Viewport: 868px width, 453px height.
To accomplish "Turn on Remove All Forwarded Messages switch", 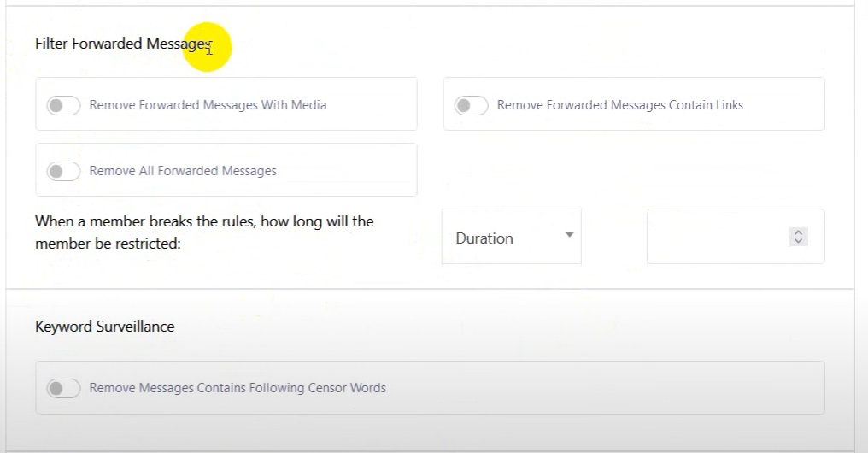I will click(x=63, y=171).
